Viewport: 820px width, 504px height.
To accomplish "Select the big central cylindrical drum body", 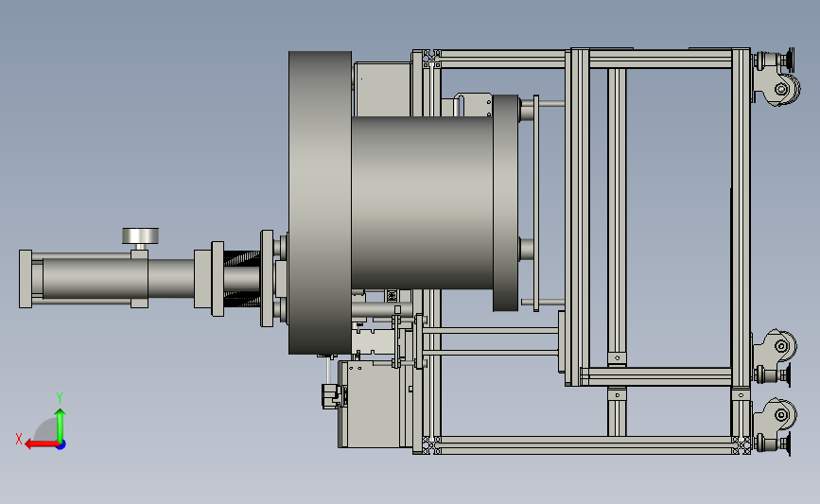I will [x=422, y=203].
